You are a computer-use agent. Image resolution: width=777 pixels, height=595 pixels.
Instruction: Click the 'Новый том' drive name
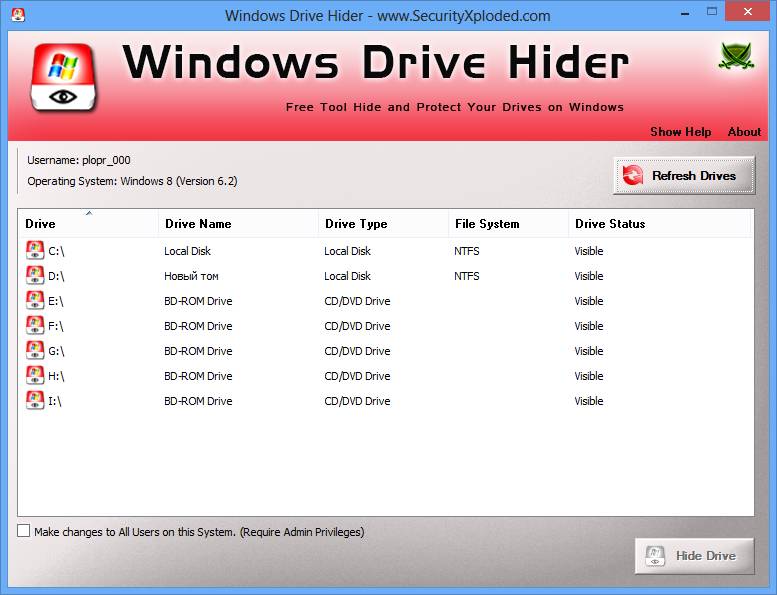[x=191, y=276]
